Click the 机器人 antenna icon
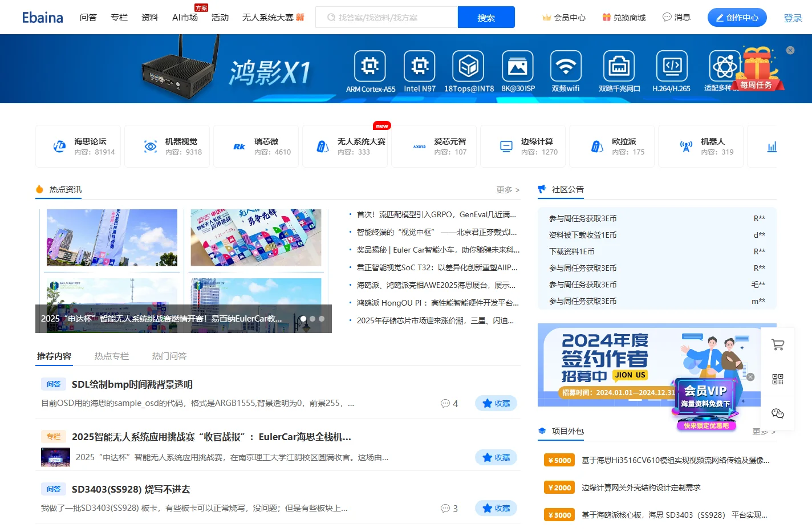The image size is (812, 532). click(687, 147)
